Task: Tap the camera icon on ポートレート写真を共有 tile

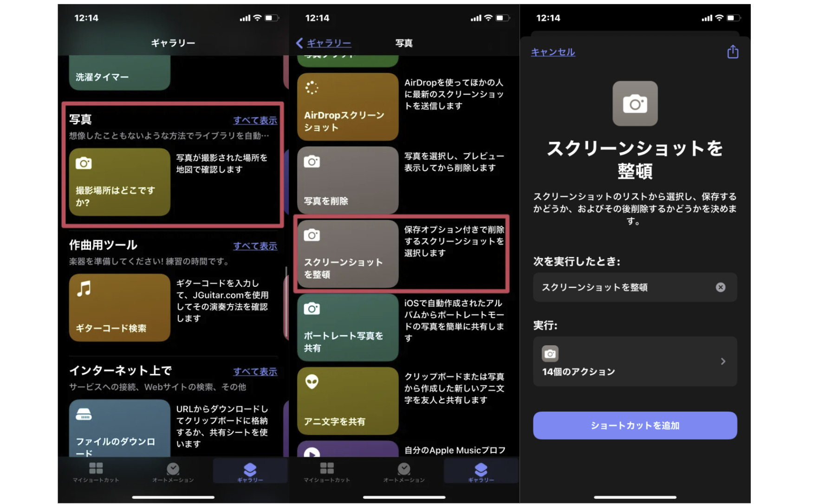Action: tap(312, 309)
